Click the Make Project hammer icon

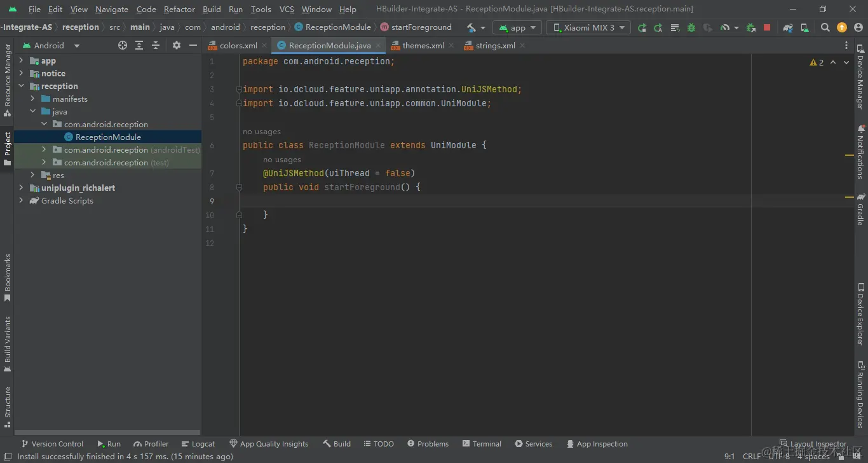pyautogui.click(x=471, y=27)
